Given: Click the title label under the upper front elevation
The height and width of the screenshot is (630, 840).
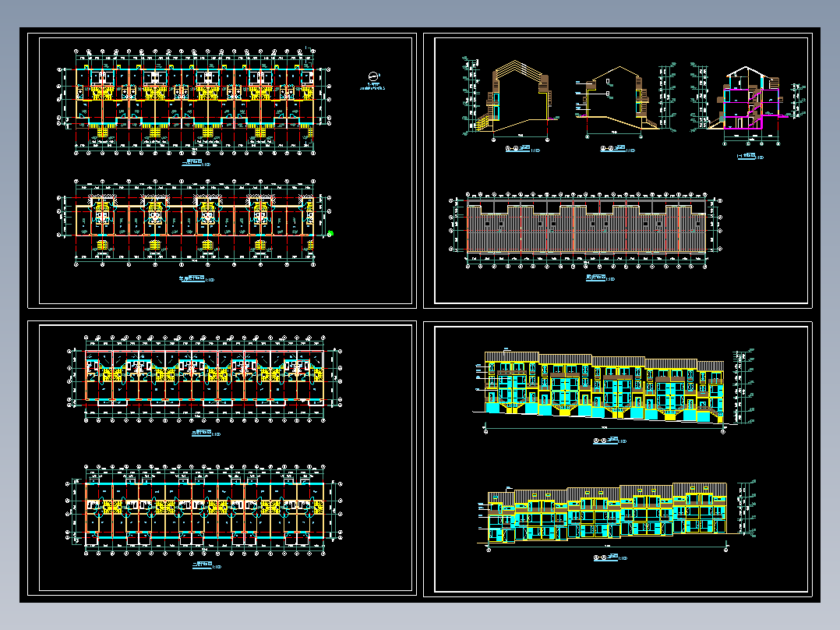Looking at the screenshot, I should (x=609, y=441).
